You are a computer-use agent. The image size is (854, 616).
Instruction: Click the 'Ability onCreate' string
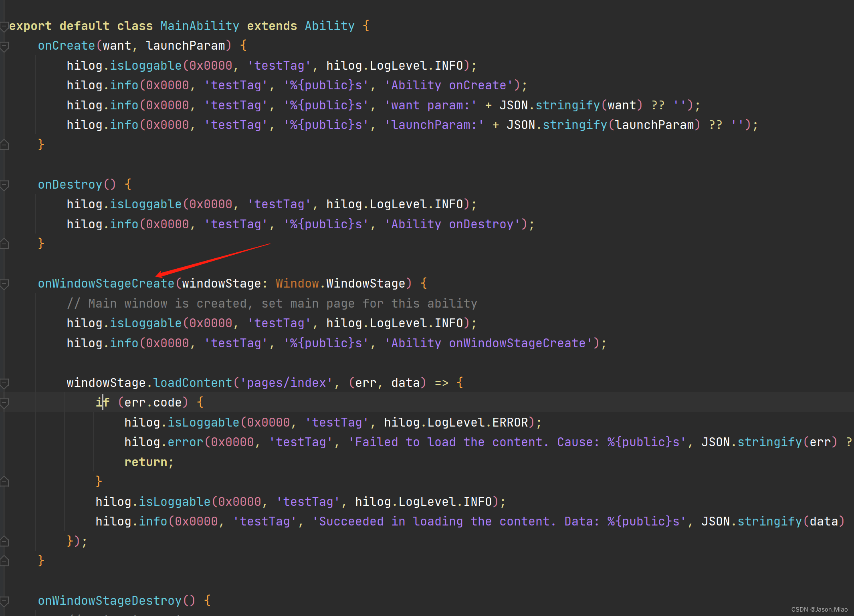pyautogui.click(x=449, y=85)
